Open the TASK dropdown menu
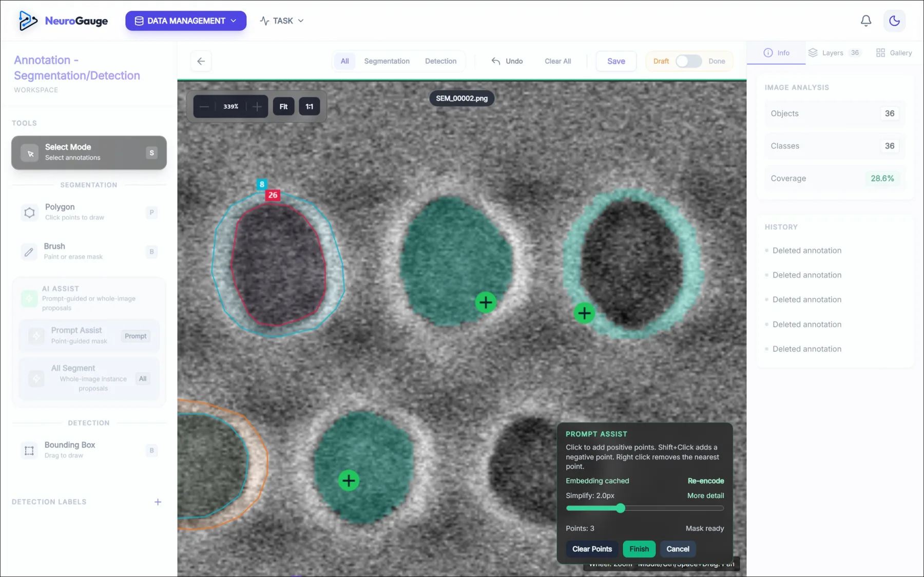This screenshot has height=577, width=924. (282, 21)
